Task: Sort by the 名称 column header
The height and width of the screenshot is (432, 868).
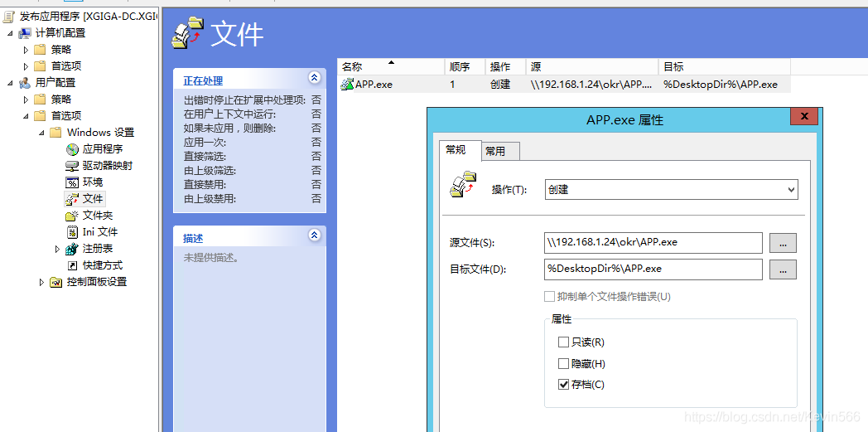Action: 391,67
